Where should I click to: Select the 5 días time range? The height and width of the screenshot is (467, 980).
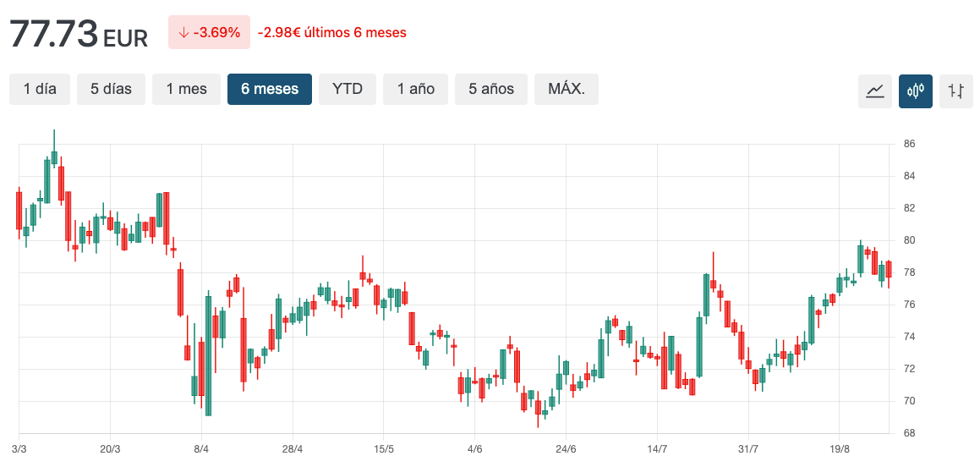point(111,89)
